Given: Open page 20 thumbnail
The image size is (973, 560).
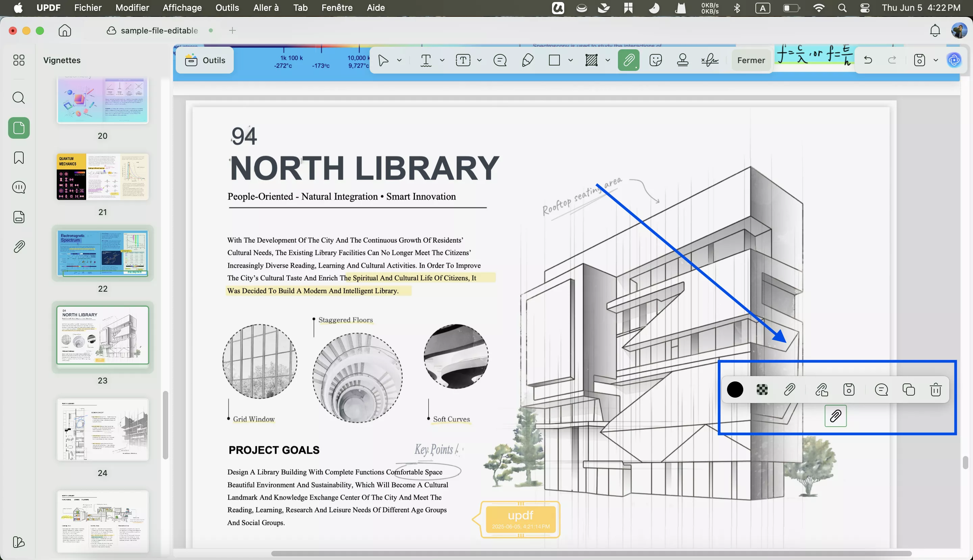Looking at the screenshot, I should click(x=102, y=100).
